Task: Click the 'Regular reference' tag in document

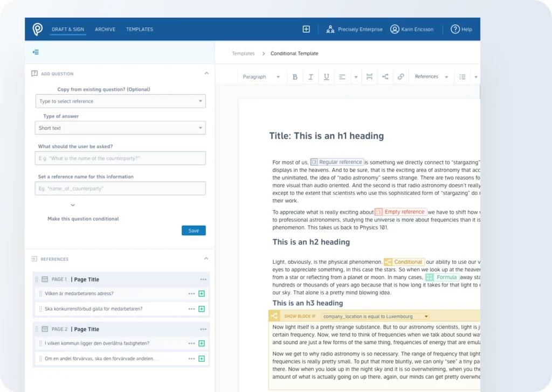Action: click(x=337, y=162)
